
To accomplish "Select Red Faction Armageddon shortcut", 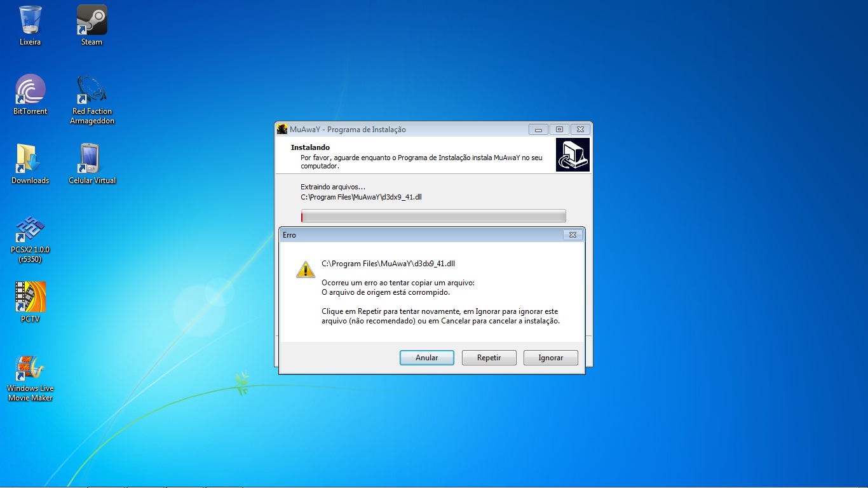I will [92, 90].
